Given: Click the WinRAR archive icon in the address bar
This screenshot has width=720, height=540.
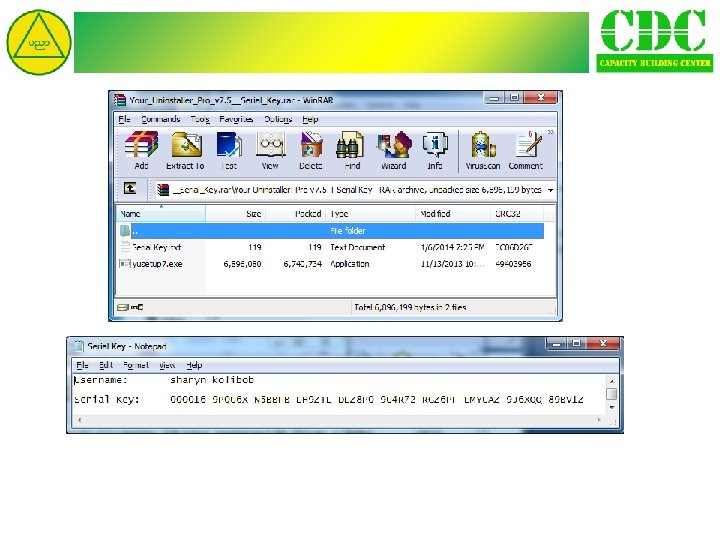Looking at the screenshot, I should tap(163, 189).
